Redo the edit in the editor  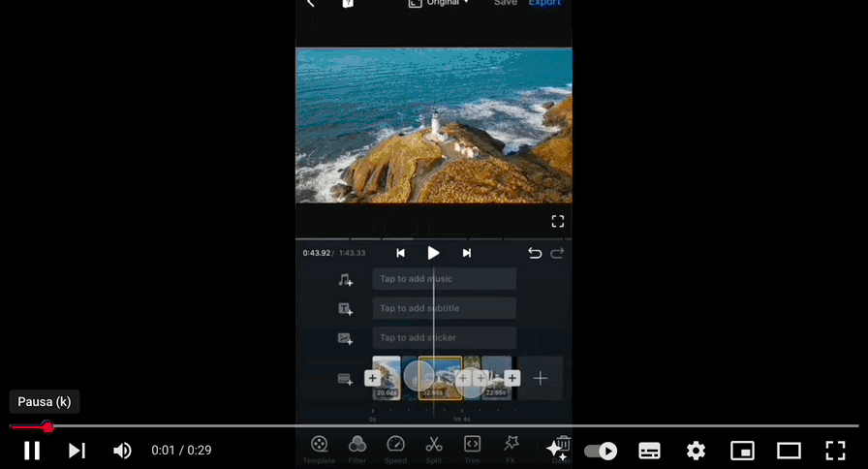pos(557,253)
